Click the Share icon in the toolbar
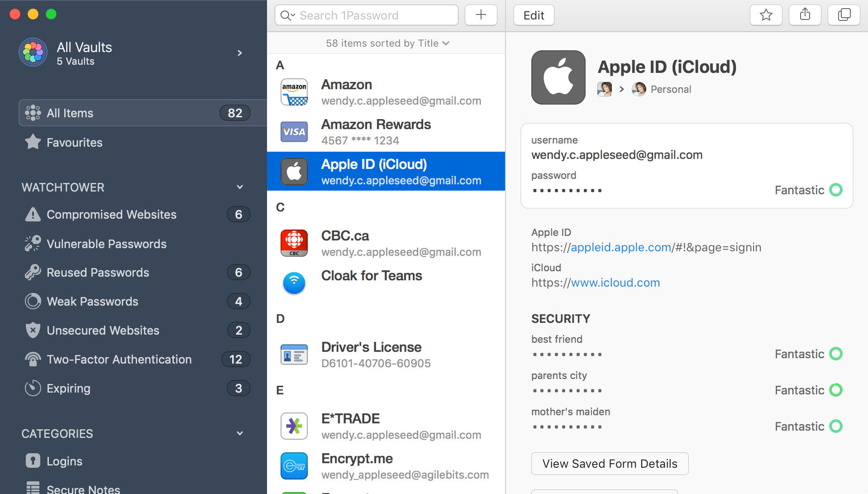 click(805, 14)
